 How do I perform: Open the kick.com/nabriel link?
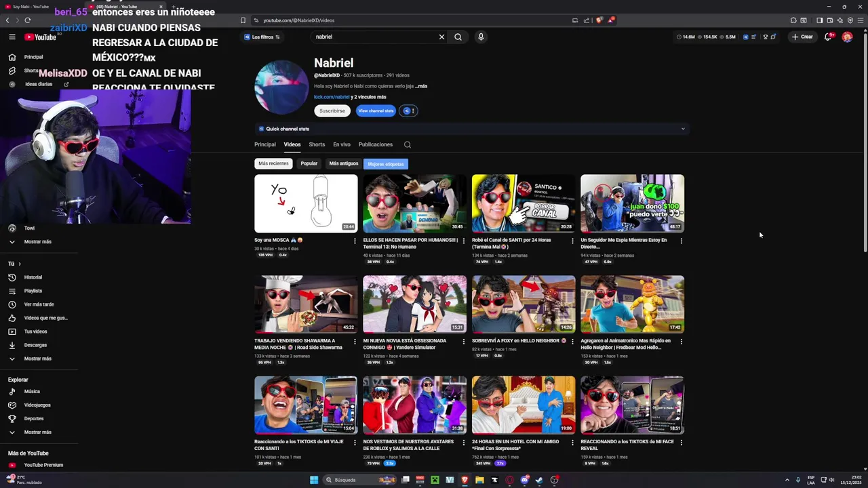332,97
